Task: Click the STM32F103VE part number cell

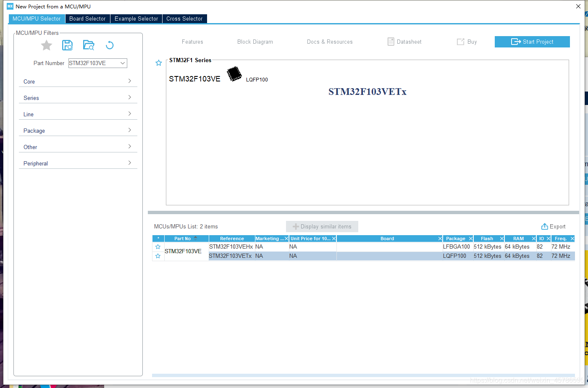Action: 186,252
